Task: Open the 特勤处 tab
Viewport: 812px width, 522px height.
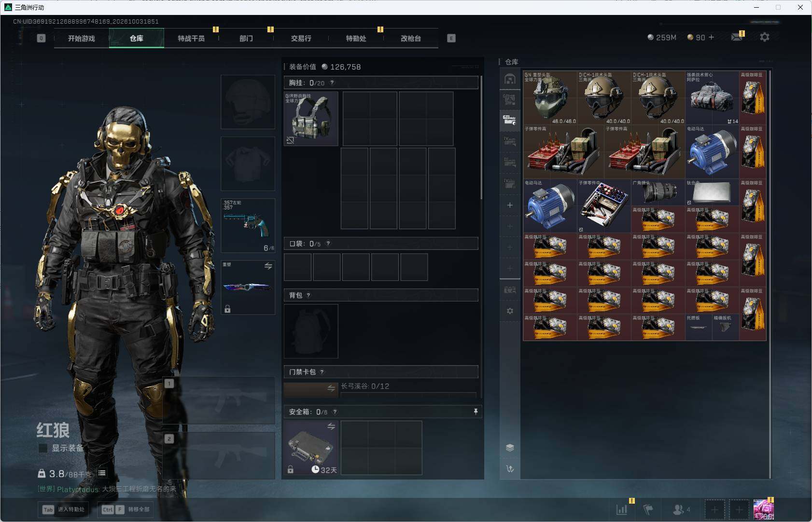Action: click(x=356, y=38)
